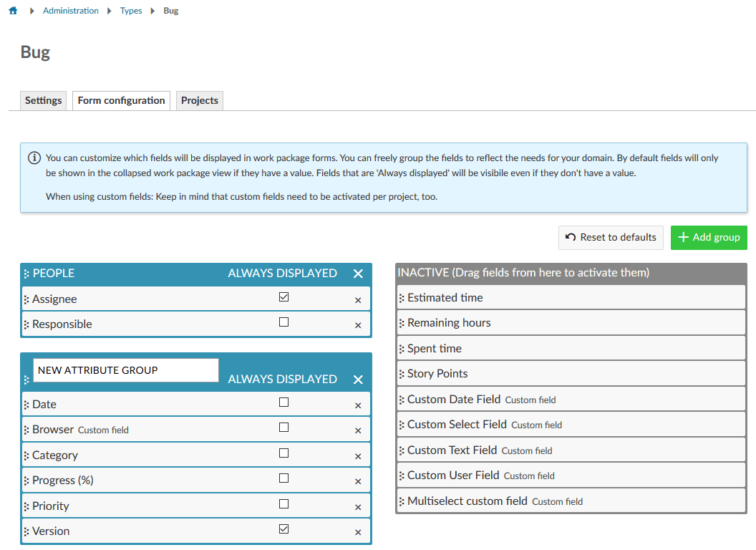Open the Projects tab
Screen dimensions: 756x550
pyautogui.click(x=199, y=100)
